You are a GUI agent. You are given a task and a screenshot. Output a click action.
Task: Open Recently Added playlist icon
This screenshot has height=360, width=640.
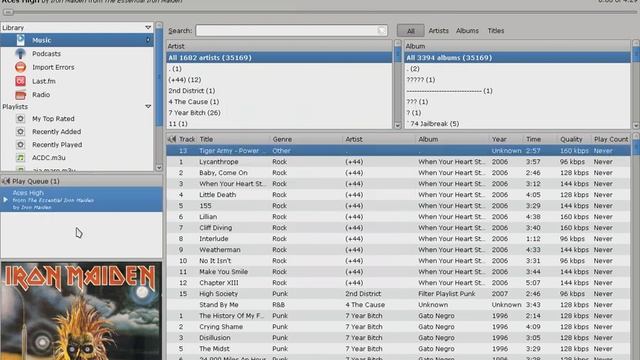(20, 131)
